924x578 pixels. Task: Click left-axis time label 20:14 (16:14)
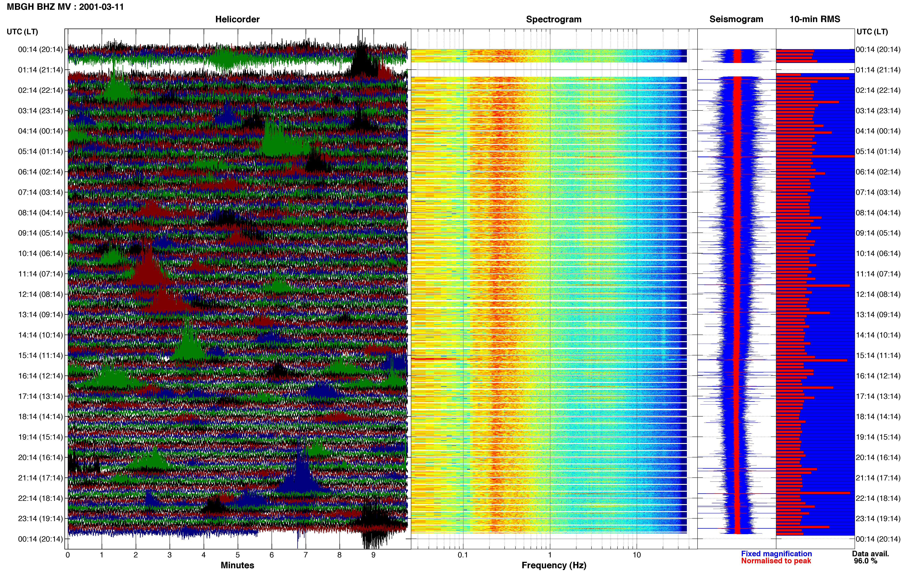pos(41,457)
